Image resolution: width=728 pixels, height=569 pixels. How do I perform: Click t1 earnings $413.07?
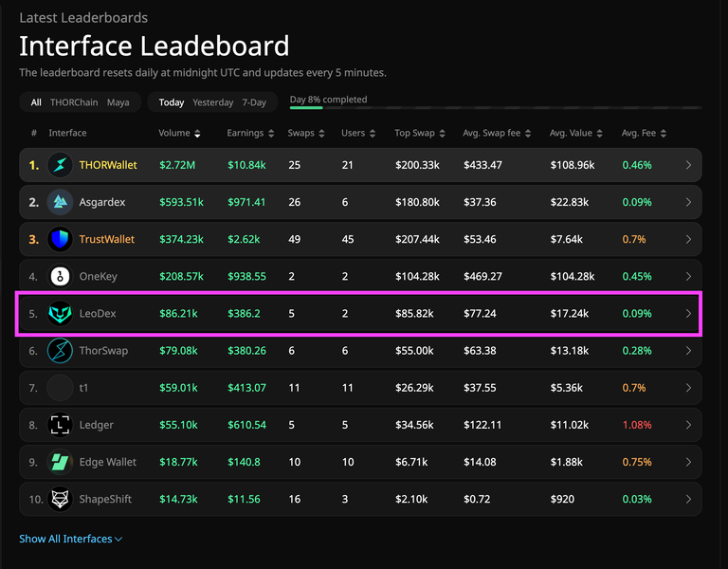246,388
